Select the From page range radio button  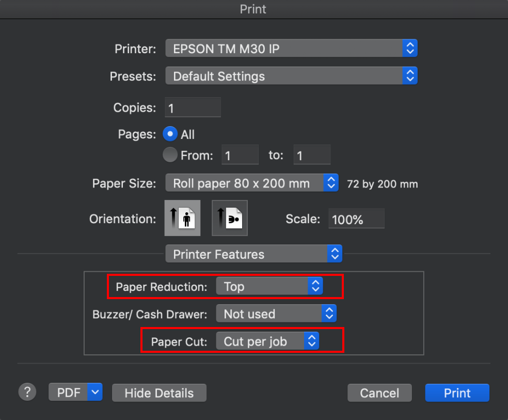click(170, 154)
